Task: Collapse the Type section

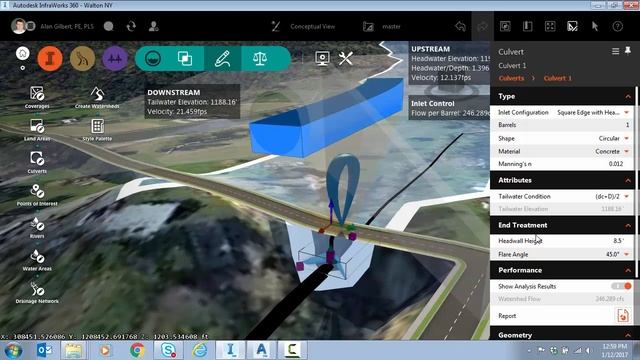Action: pyautogui.click(x=628, y=96)
